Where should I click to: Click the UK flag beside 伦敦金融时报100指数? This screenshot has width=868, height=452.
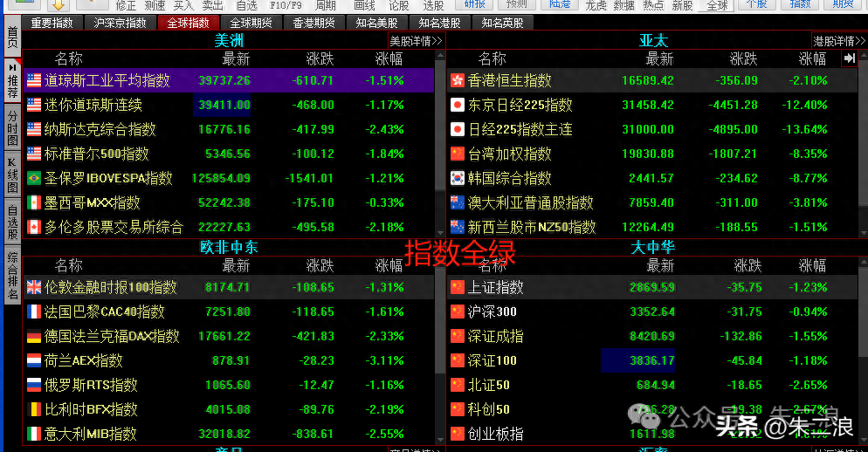click(x=34, y=287)
